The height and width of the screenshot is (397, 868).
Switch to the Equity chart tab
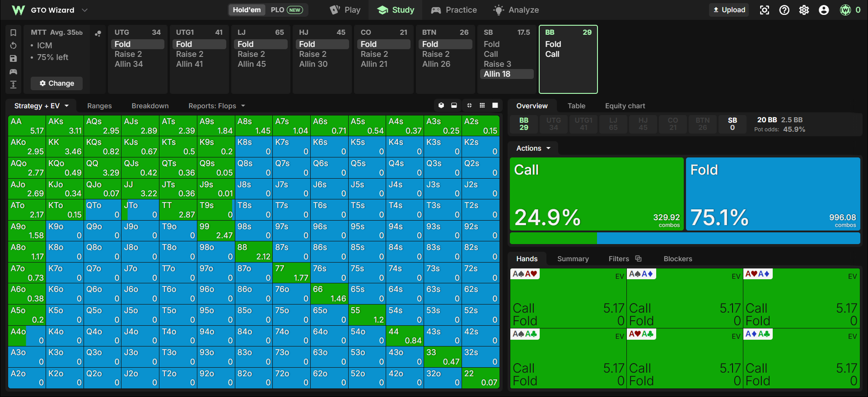click(625, 106)
